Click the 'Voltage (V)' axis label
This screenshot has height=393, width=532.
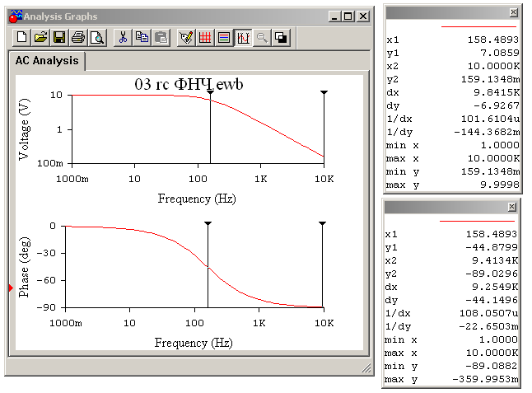click(24, 129)
